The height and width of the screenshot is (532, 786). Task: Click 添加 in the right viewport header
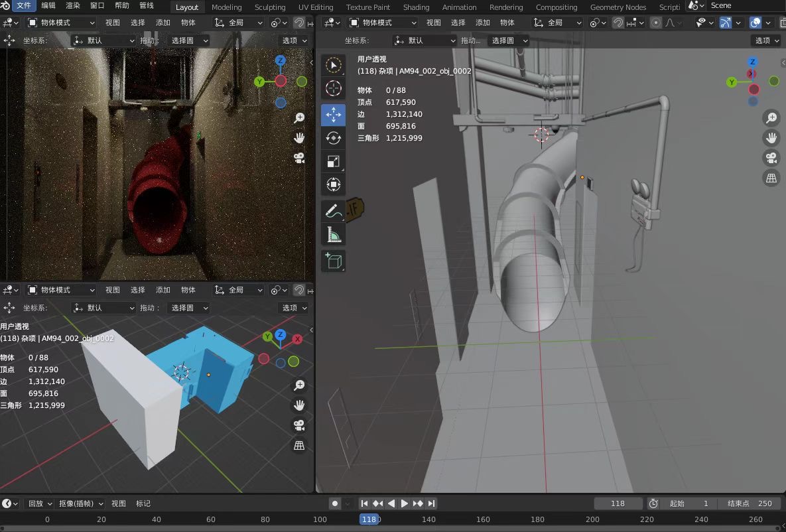click(x=483, y=23)
